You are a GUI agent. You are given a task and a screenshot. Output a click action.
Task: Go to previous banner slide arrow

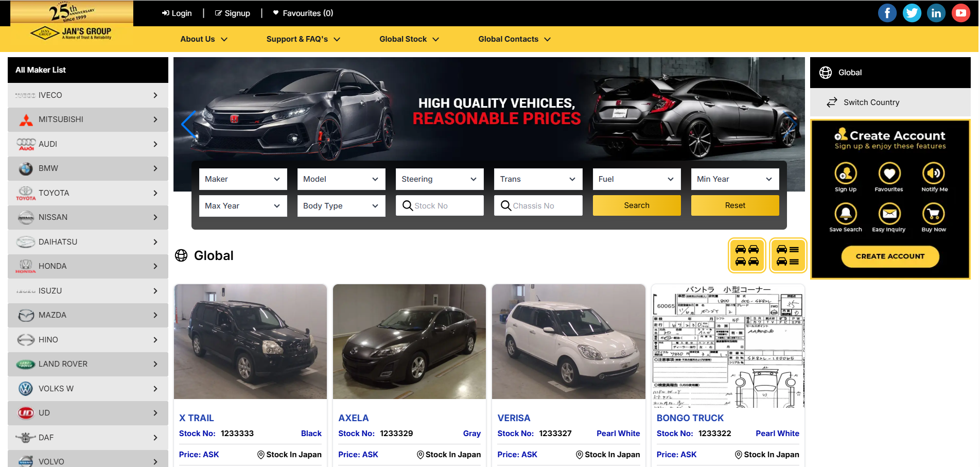tap(188, 124)
